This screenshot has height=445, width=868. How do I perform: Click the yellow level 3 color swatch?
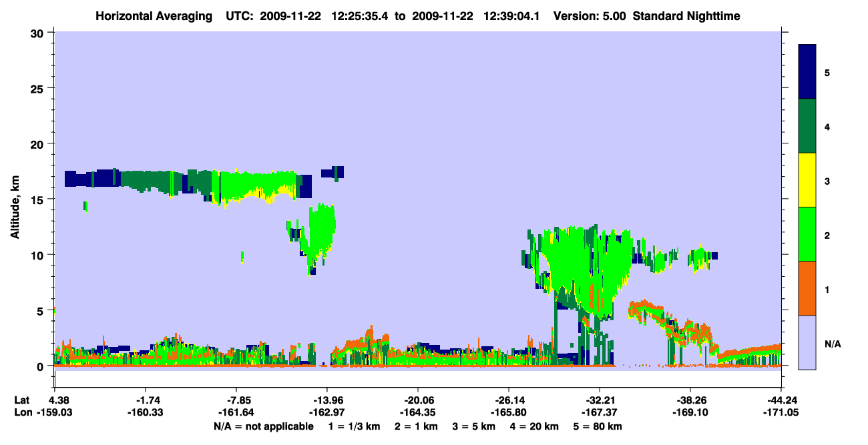pyautogui.click(x=807, y=179)
